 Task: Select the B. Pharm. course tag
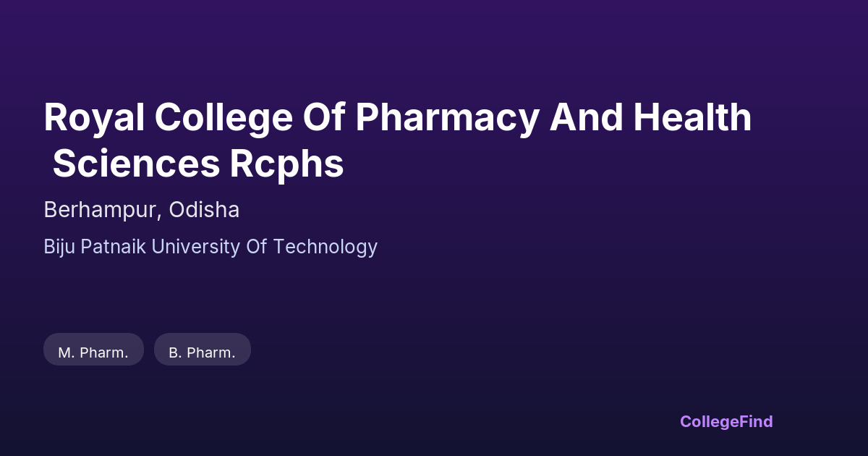pyautogui.click(x=202, y=352)
